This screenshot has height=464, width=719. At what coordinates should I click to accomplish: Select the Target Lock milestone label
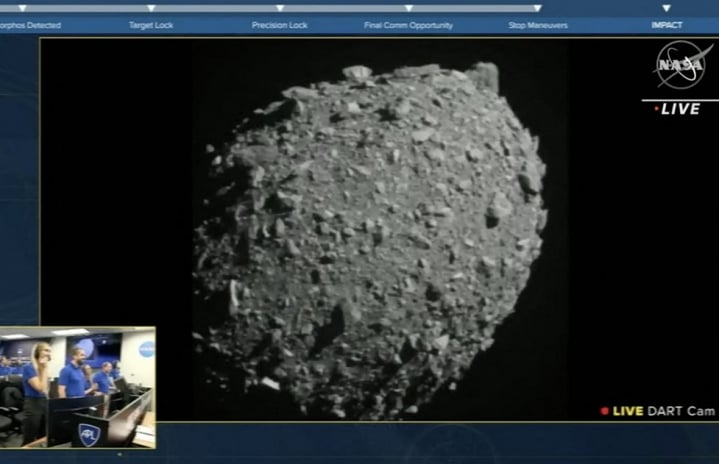(x=151, y=25)
